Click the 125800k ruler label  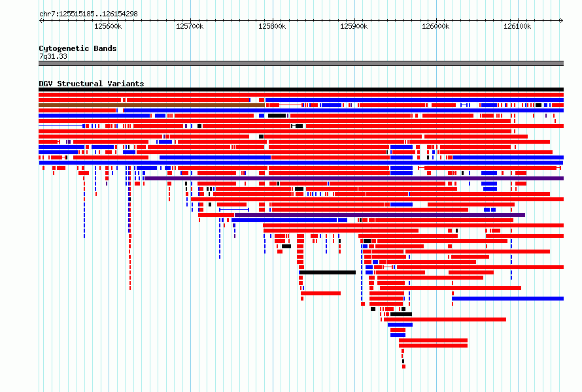(x=272, y=26)
